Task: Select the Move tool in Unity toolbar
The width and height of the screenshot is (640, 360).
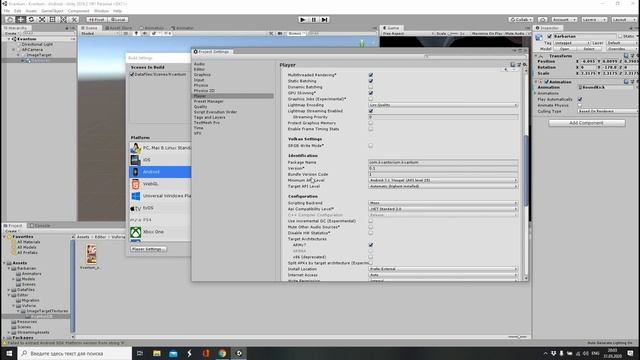Action: [x=20, y=20]
